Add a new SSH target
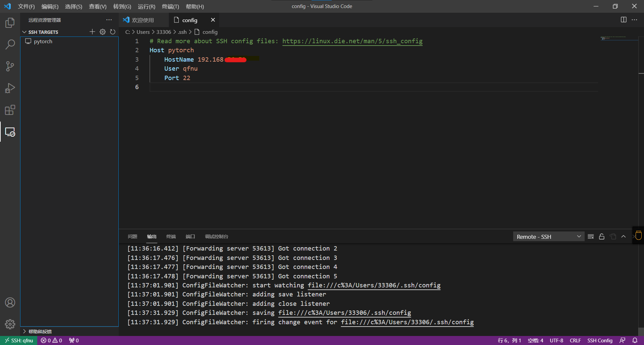Screen dimensions: 644x345 pyautogui.click(x=92, y=32)
